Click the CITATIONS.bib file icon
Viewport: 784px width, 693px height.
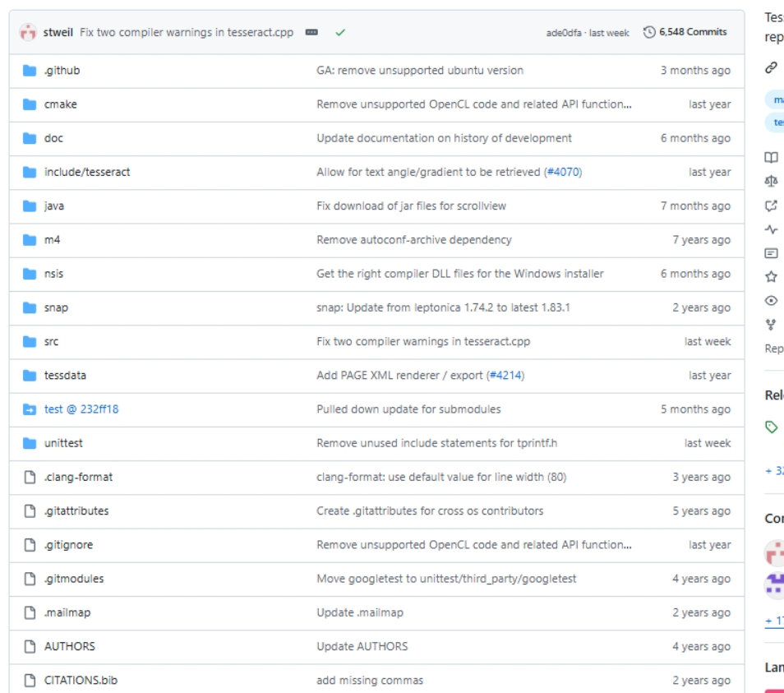click(30, 681)
